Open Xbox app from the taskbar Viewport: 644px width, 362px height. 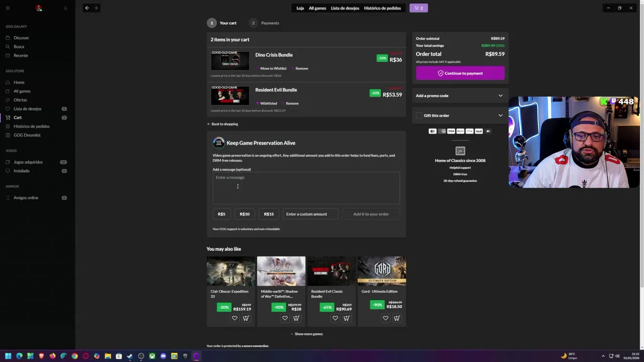coord(152,356)
